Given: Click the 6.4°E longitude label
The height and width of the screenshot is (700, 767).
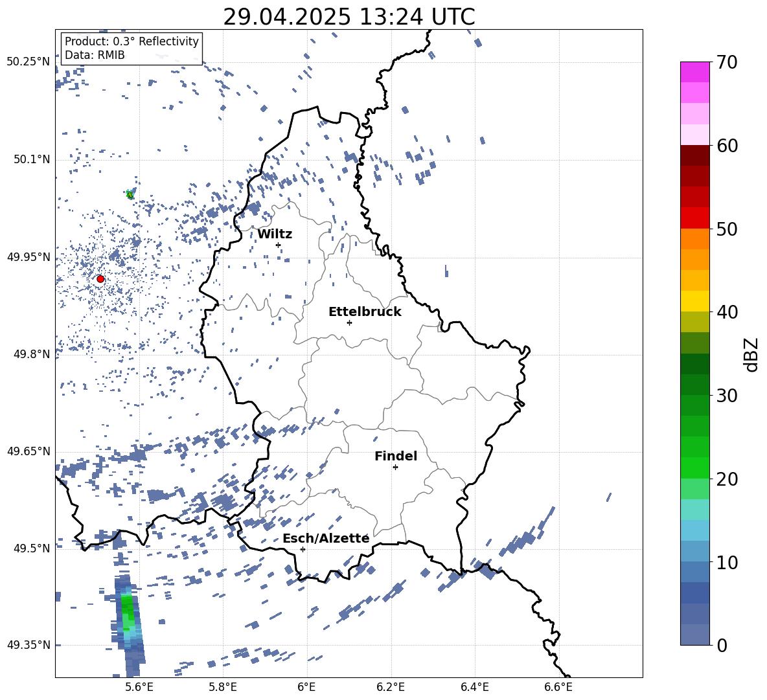Looking at the screenshot, I should point(475,687).
